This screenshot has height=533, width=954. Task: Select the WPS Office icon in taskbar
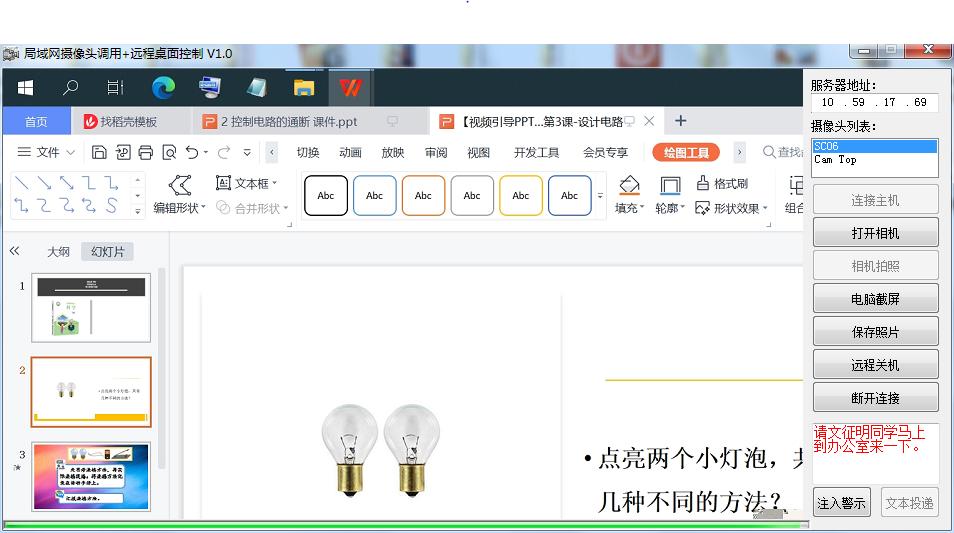coord(350,88)
